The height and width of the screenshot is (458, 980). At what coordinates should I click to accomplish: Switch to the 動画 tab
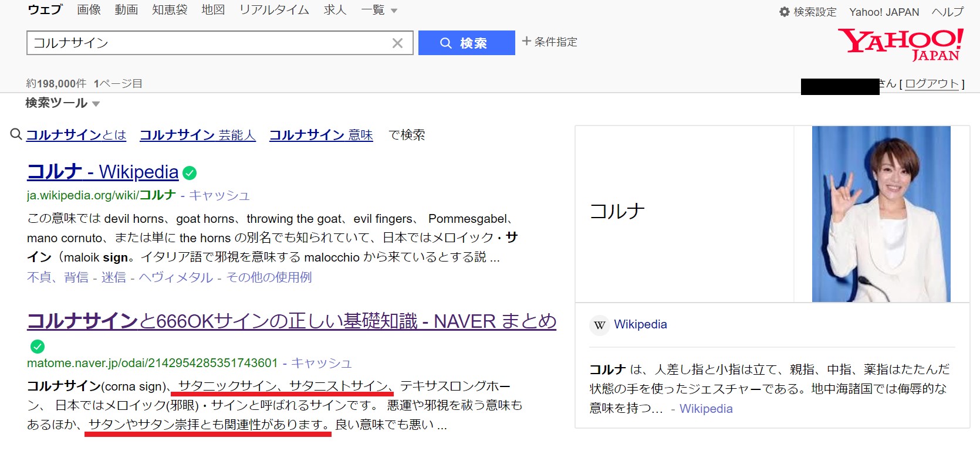pos(126,10)
